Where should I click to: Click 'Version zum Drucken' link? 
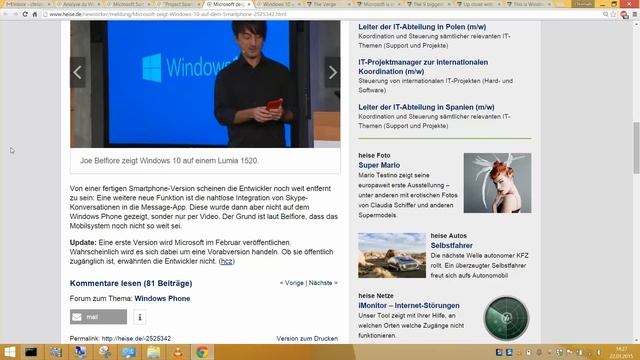click(307, 338)
